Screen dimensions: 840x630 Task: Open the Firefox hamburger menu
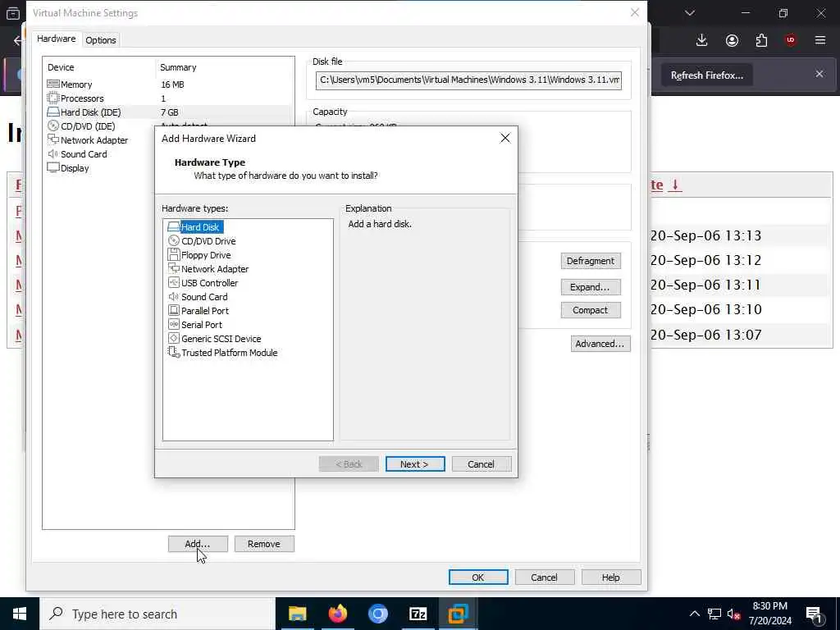click(820, 40)
